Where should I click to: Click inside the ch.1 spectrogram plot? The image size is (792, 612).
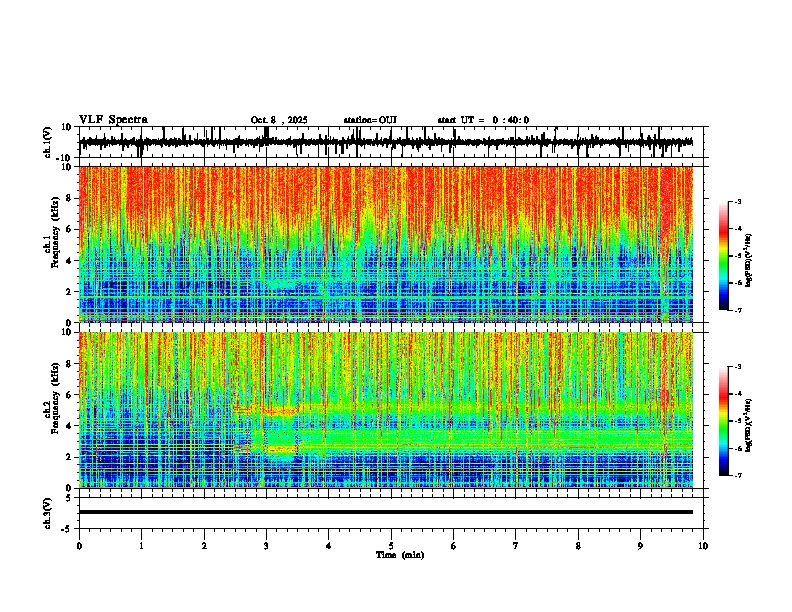pos(386,244)
